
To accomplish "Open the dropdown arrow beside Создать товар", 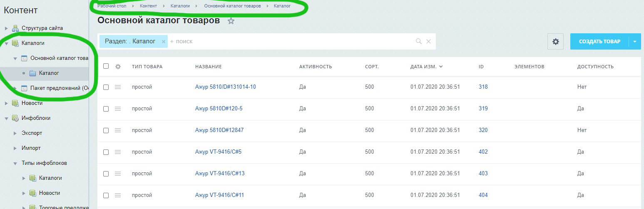I will click(635, 42).
